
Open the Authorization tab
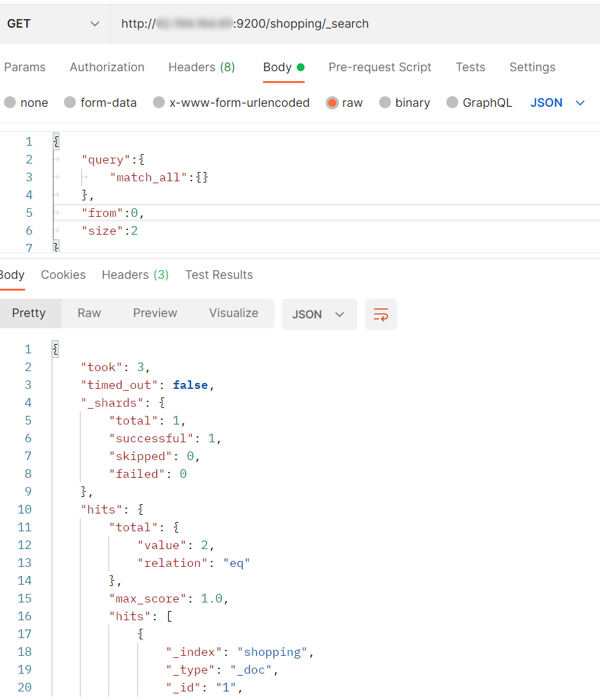[x=107, y=67]
